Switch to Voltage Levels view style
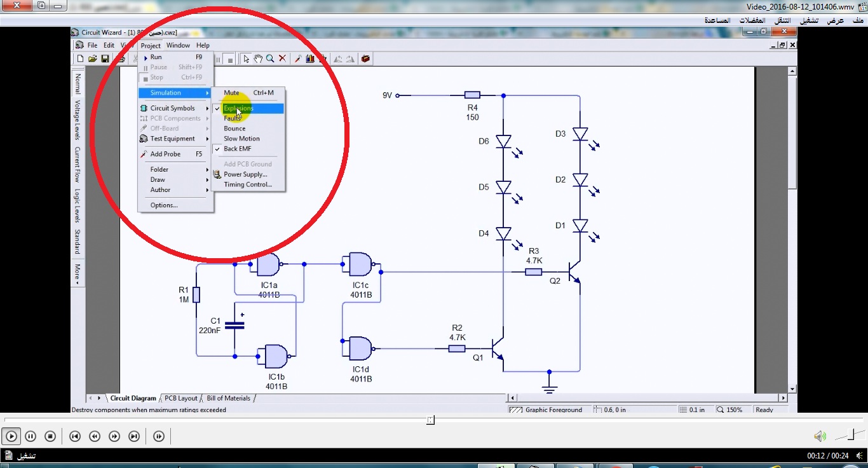The image size is (868, 468). [78, 120]
